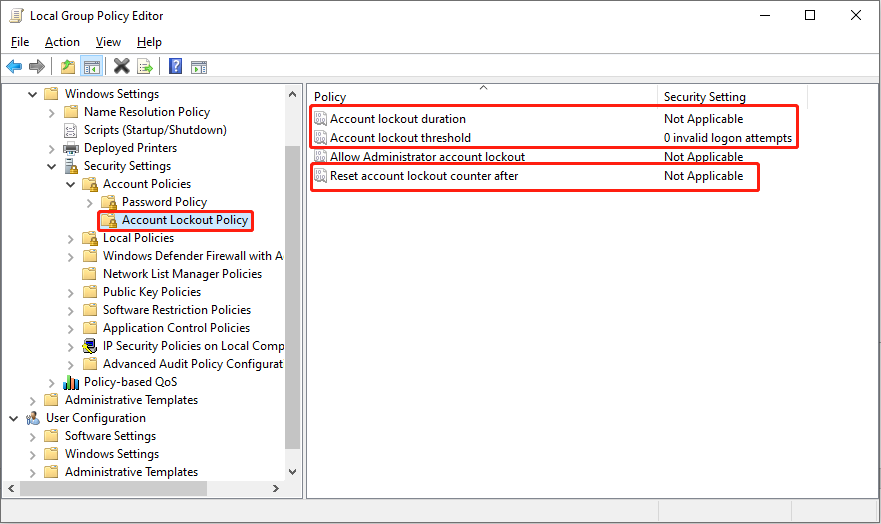The image size is (881, 524).
Task: Expand the Policy-based QoS node
Action: tap(52, 383)
